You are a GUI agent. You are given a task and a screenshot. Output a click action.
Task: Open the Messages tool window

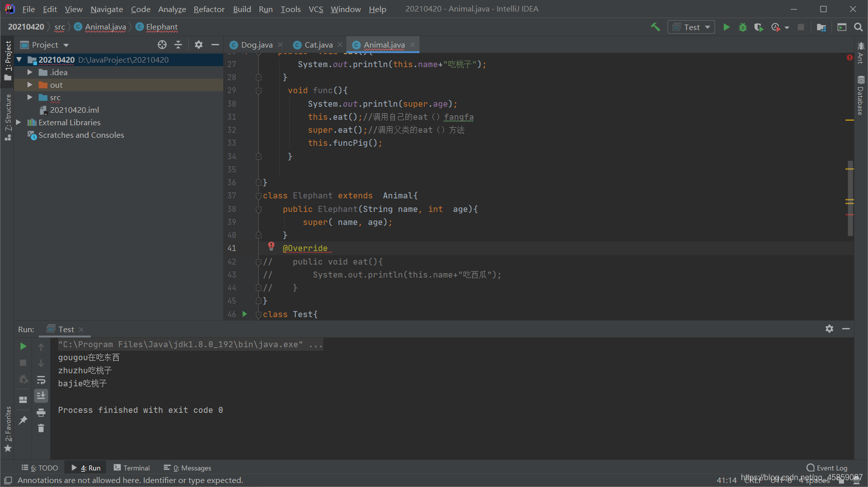pos(188,468)
